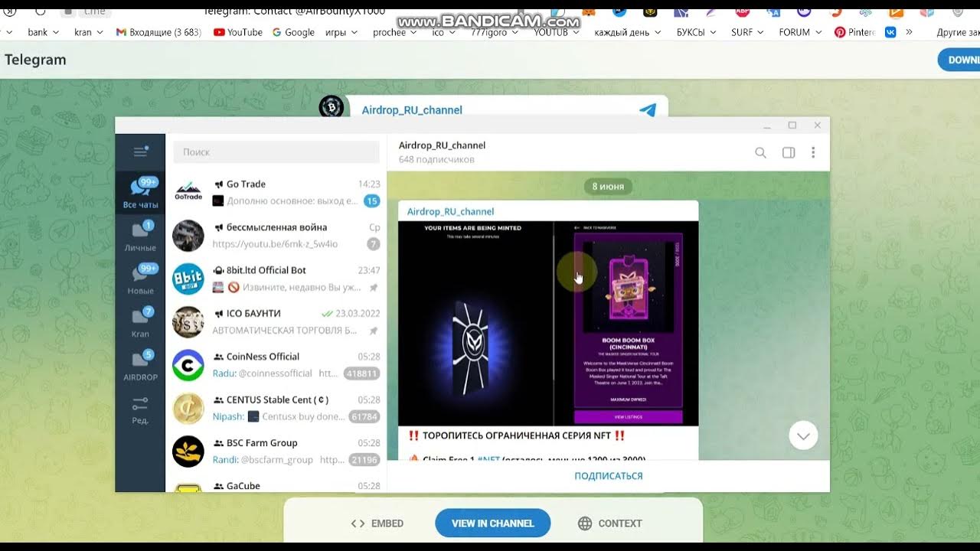Switch to the Новые folder
The image size is (980, 551).
point(140,279)
